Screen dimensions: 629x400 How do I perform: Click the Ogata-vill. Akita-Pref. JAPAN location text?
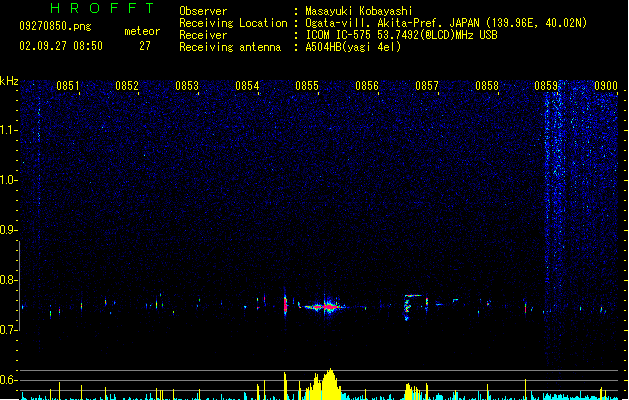click(x=446, y=23)
